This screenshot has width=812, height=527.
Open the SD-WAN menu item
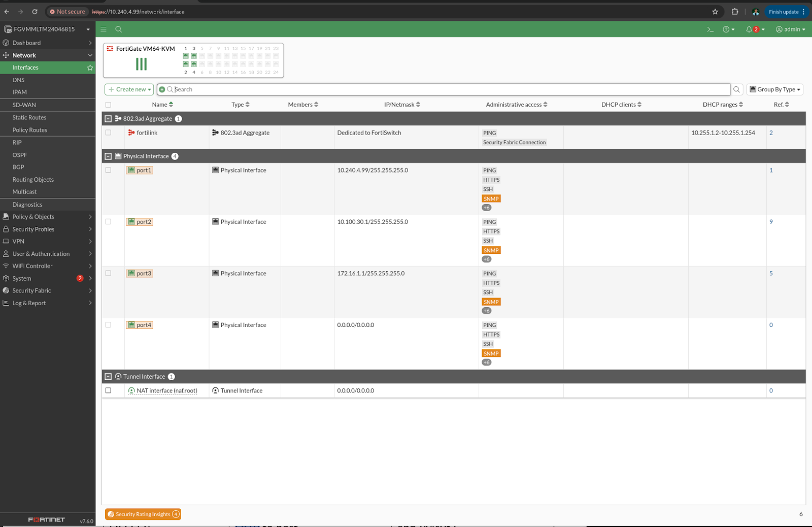tap(24, 105)
